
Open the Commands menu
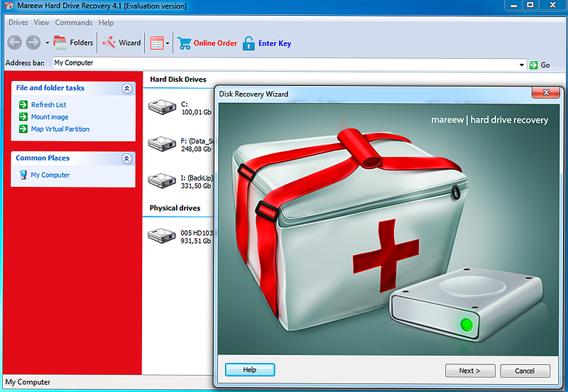click(74, 23)
